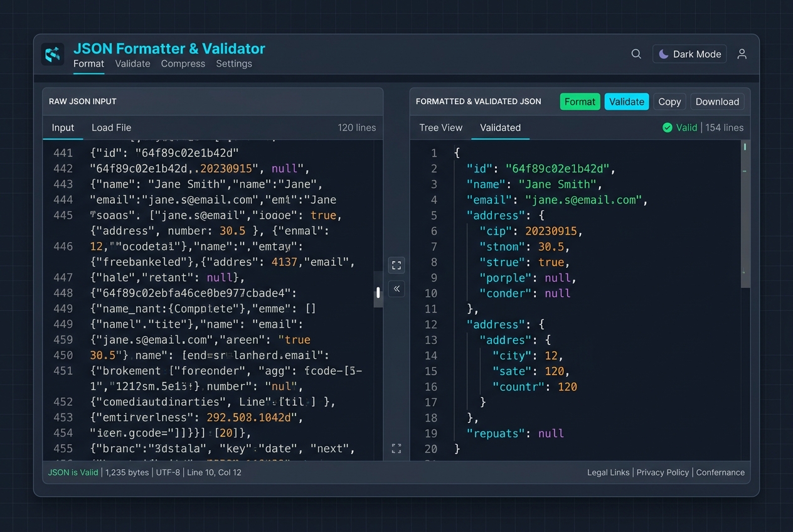Click input line 448 hash key text

tap(193, 293)
